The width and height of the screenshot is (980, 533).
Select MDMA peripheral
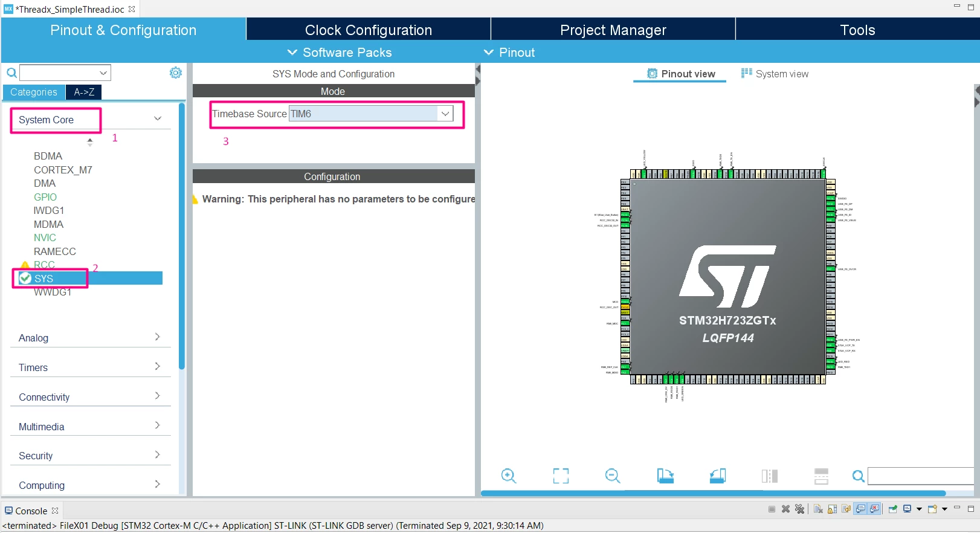tap(48, 224)
